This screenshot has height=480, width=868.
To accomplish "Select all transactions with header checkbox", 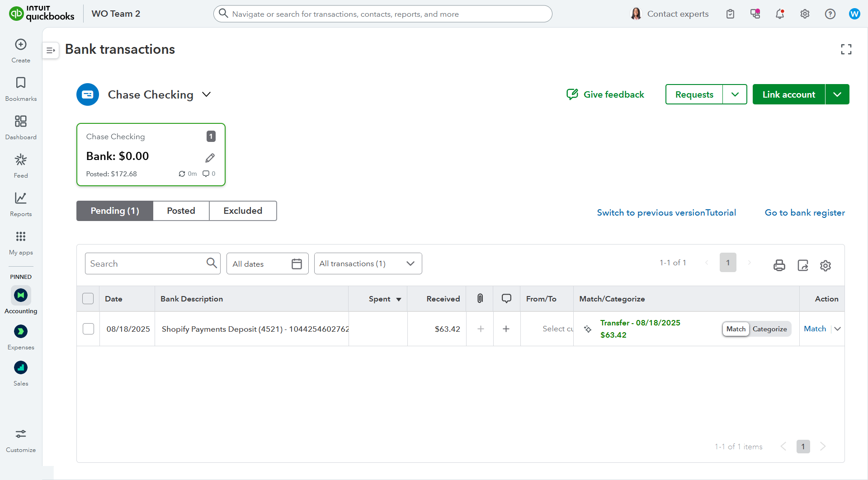I will (88, 299).
